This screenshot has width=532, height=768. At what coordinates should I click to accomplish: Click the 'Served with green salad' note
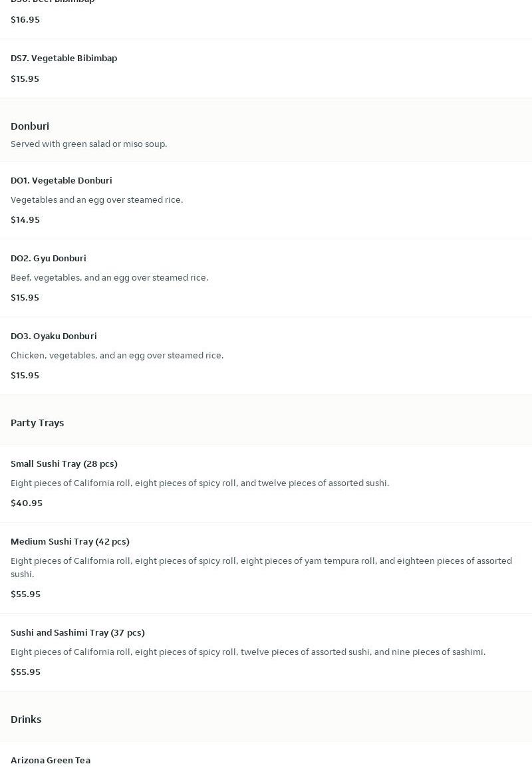pyautogui.click(x=88, y=144)
